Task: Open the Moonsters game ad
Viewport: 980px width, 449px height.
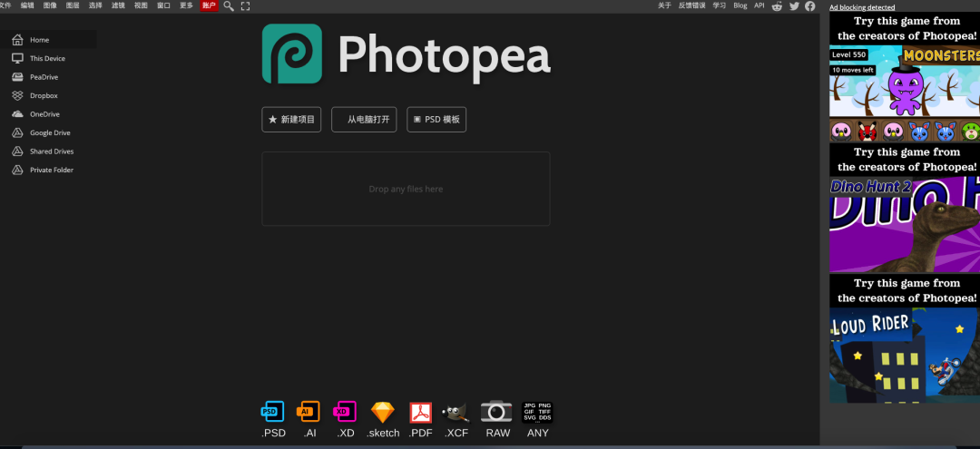Action: (x=905, y=78)
